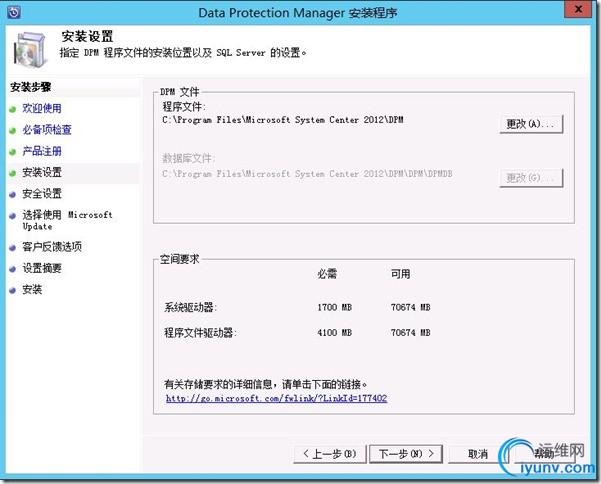Click the 4100 MB required value
The image size is (601, 484).
334,333
